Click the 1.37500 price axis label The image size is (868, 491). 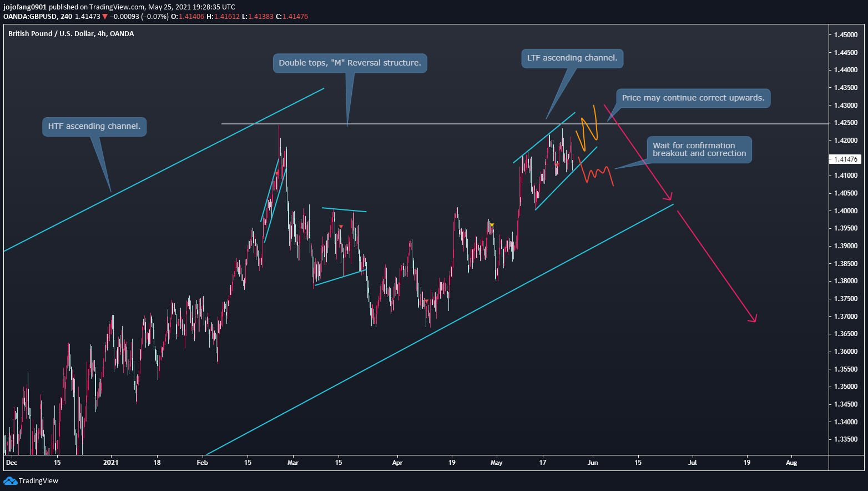pyautogui.click(x=845, y=299)
